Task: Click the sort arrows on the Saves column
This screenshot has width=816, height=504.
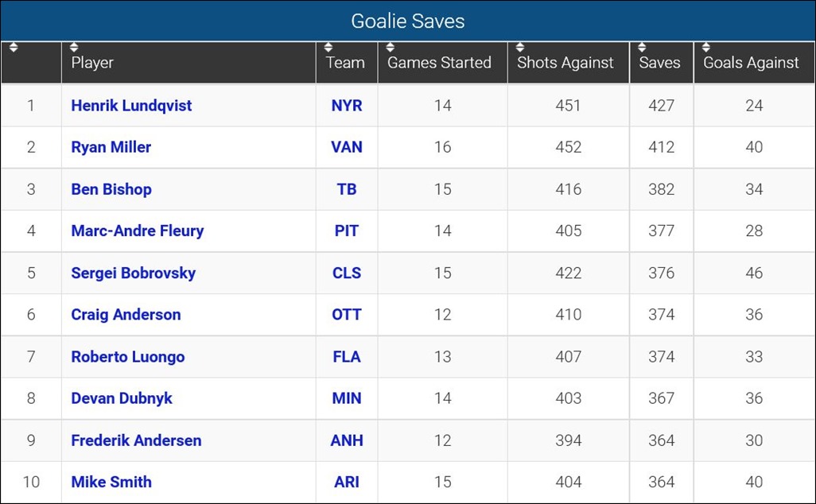Action: click(640, 48)
